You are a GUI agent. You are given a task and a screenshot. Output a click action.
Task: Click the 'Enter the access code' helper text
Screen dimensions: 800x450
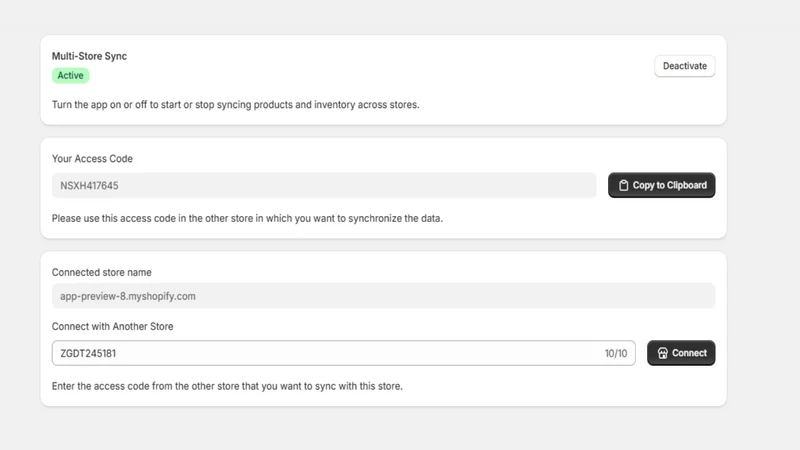point(227,386)
